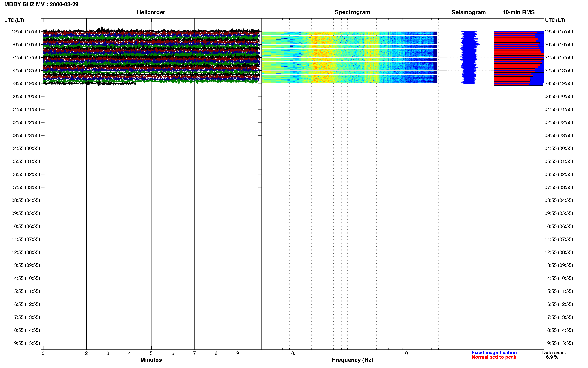Click the right '12:55 (08:55)' time label
Viewport: 588px width, 368px height.
[x=559, y=252]
